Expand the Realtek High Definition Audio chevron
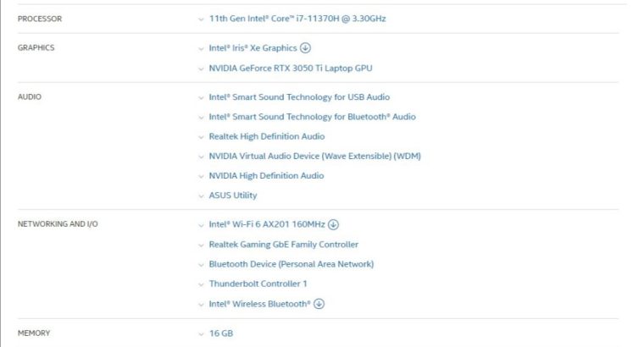Image resolution: width=644 pixels, height=347 pixels. click(201, 136)
